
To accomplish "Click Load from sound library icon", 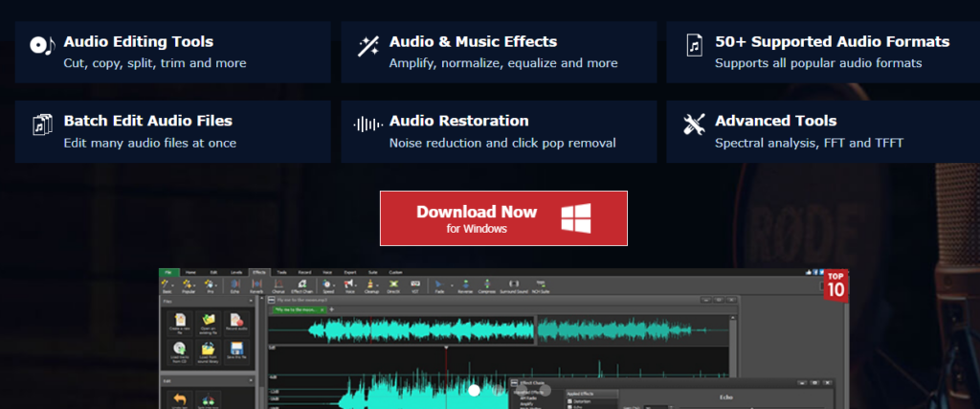I will coord(209,349).
